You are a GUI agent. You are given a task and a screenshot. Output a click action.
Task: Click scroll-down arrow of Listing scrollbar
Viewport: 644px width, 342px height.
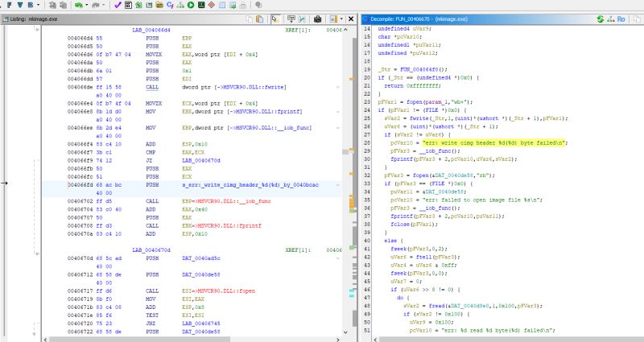click(345, 332)
